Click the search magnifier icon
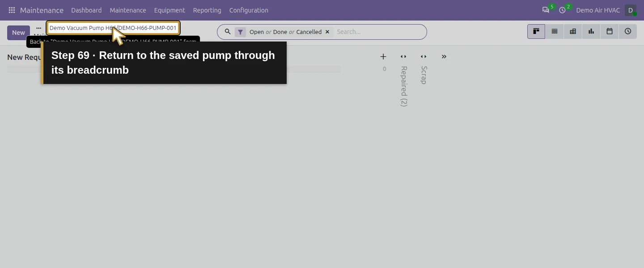Viewport: 644px width, 268px height. click(x=228, y=32)
